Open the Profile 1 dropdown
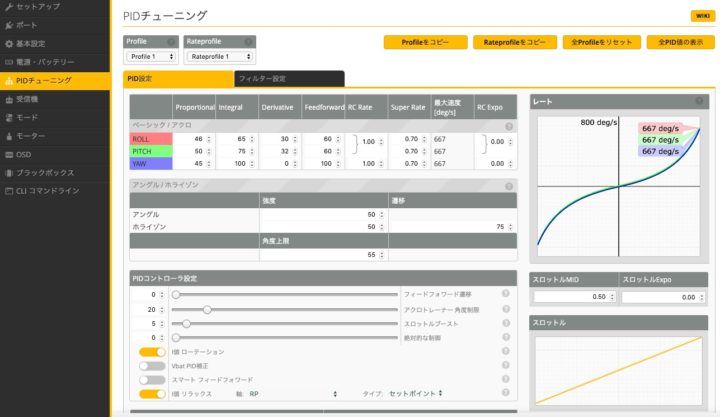This screenshot has width=720, height=417. [x=152, y=57]
